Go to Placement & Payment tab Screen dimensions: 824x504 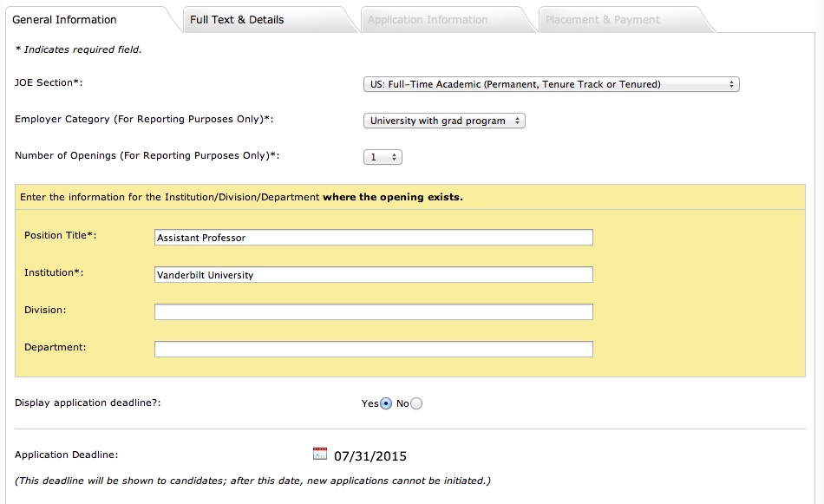click(x=603, y=19)
